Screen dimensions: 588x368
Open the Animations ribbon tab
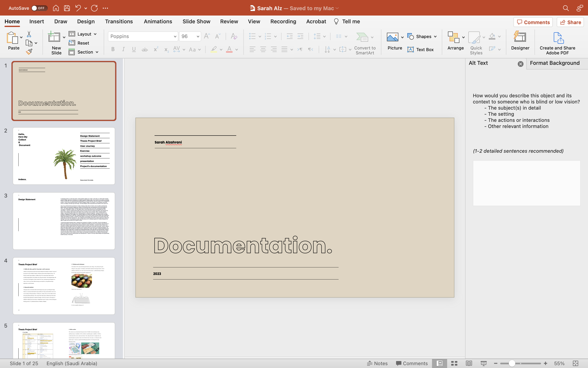coord(158,21)
